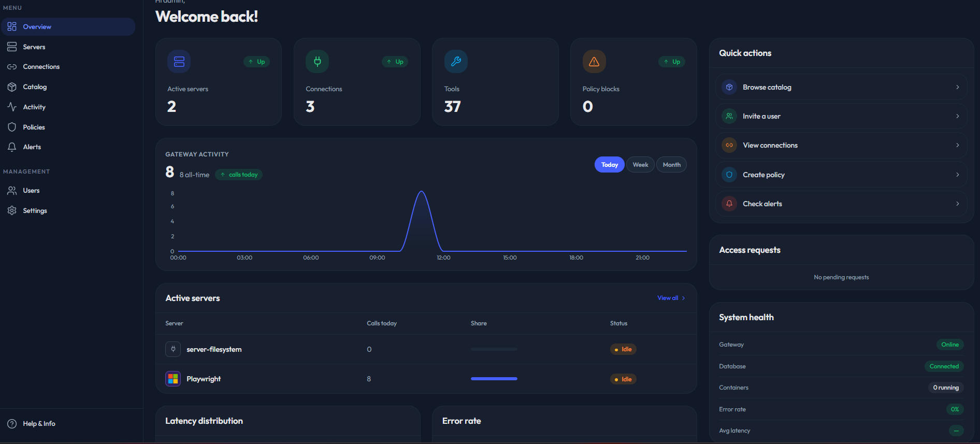Open the Servers menu item
The image size is (980, 444).
[x=68, y=47]
